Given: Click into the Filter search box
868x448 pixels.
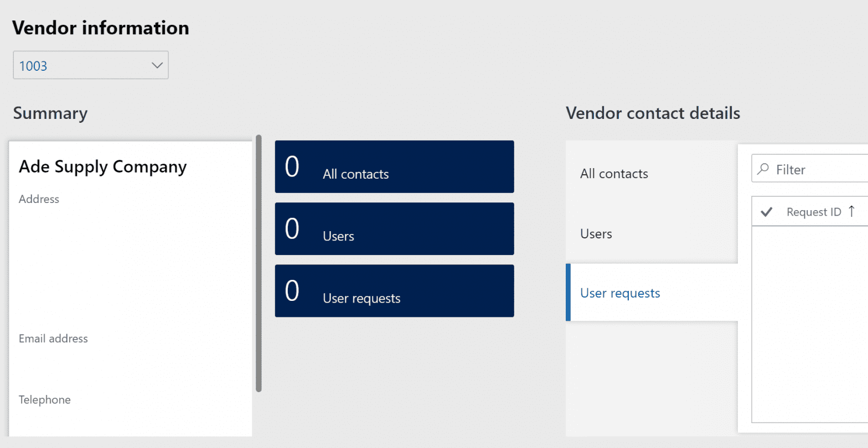Looking at the screenshot, I should pos(819,170).
